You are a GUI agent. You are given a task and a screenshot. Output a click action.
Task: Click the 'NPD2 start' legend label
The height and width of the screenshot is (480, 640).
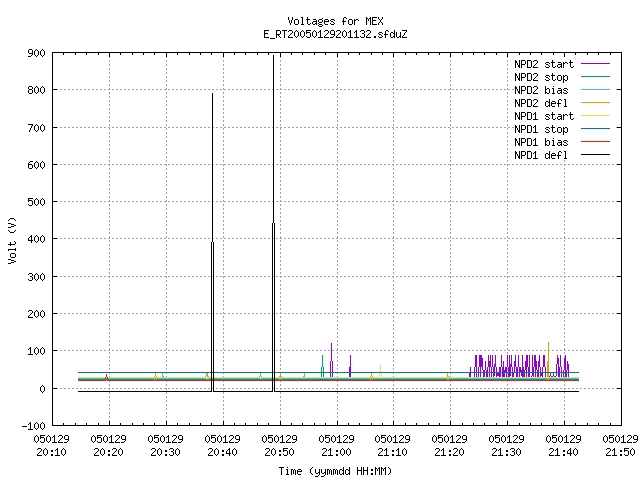544,64
